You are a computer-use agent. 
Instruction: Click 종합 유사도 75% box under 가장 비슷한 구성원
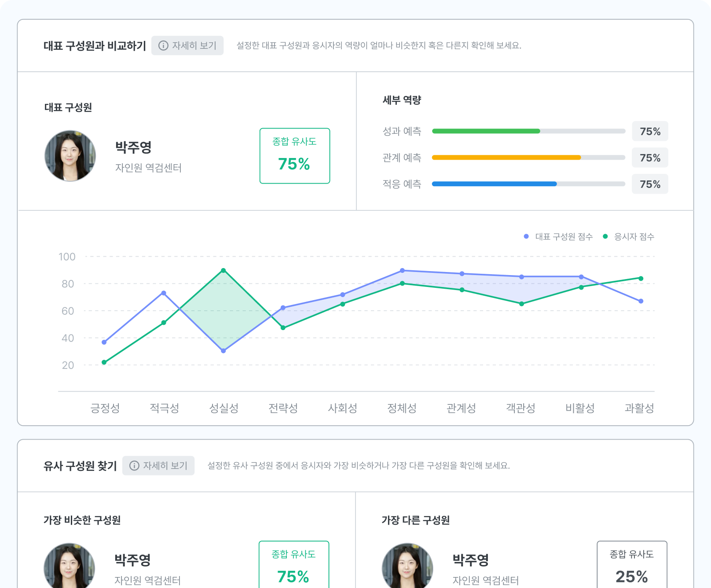click(x=294, y=565)
